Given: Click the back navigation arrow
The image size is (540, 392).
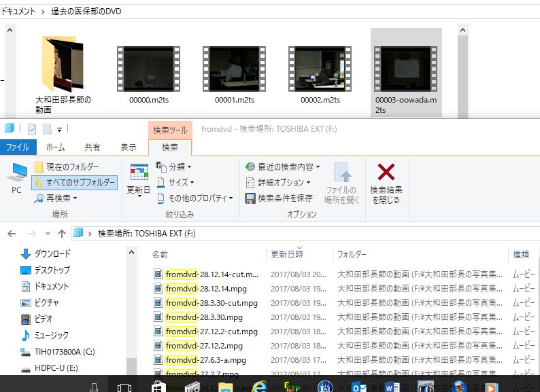Looking at the screenshot, I should tap(12, 233).
